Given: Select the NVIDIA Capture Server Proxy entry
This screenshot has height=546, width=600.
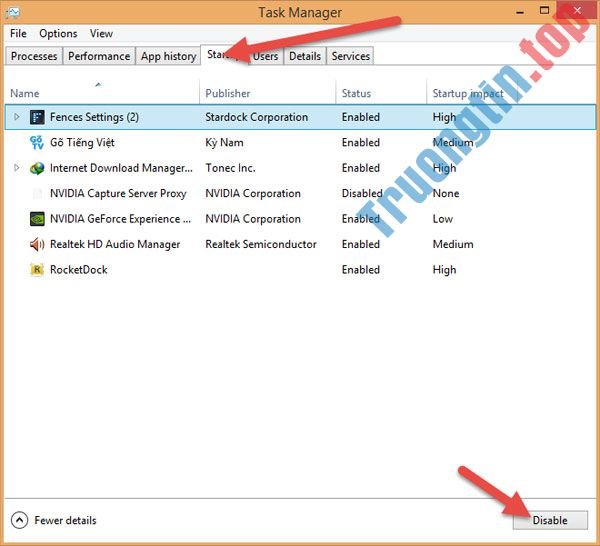Looking at the screenshot, I should pyautogui.click(x=118, y=194).
